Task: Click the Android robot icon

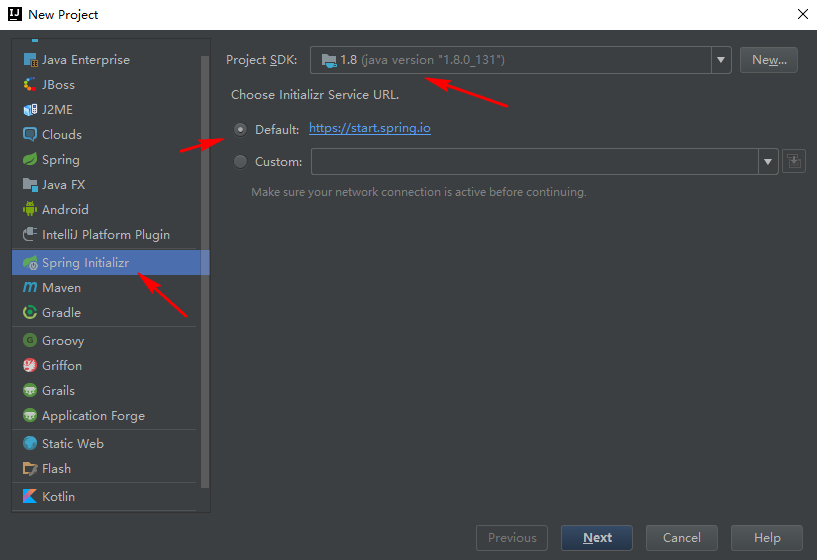Action: [30, 209]
